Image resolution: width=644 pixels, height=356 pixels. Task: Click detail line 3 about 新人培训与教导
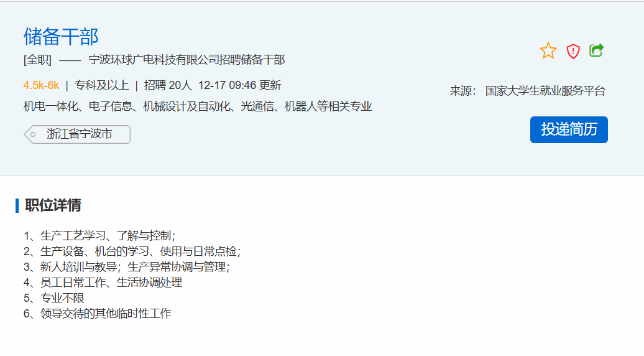[x=127, y=267]
